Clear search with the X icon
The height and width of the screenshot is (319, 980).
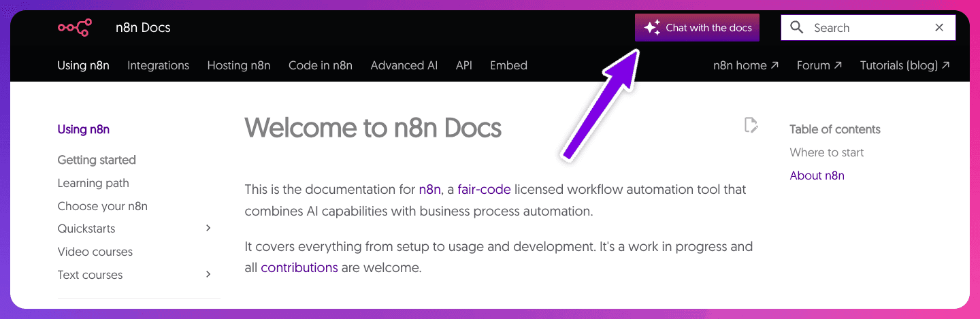coord(939,28)
